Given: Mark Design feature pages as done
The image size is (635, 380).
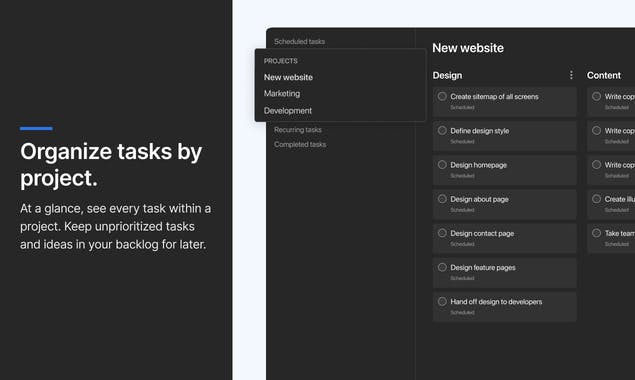Looking at the screenshot, I should click(442, 267).
